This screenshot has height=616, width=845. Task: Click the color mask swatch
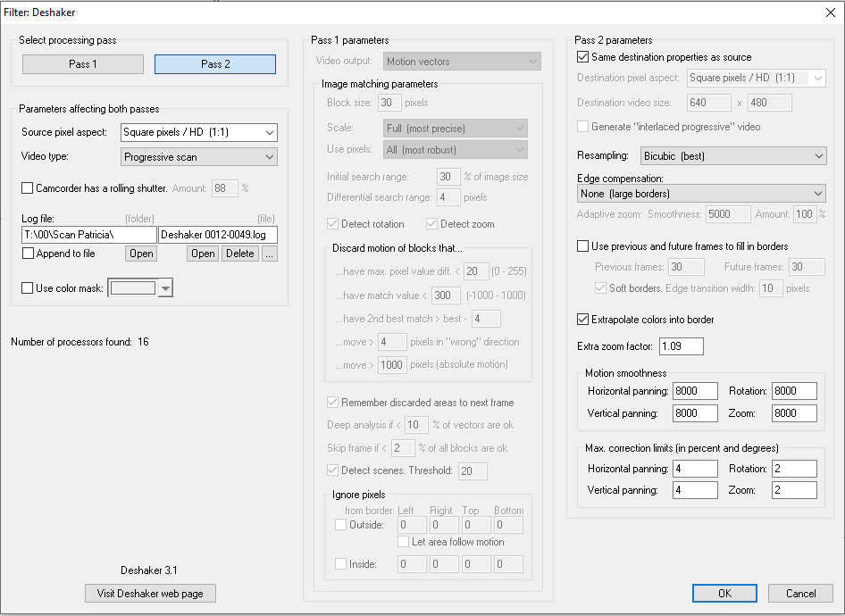[133, 288]
